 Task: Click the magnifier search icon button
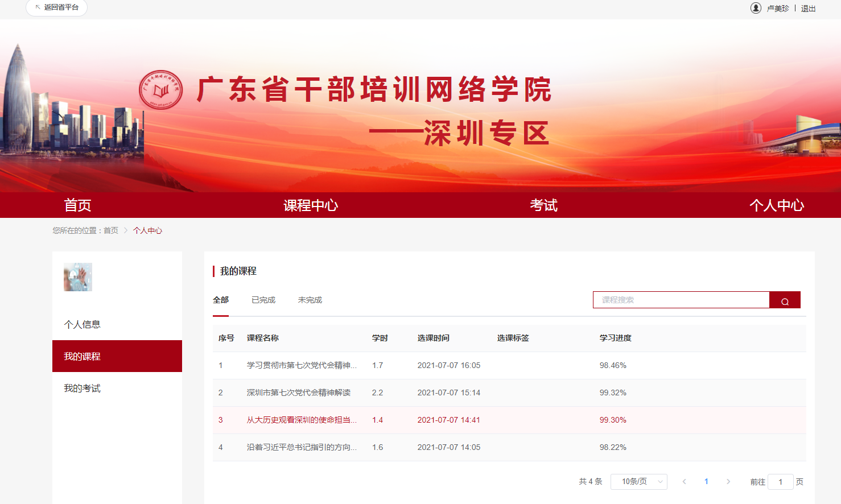point(785,300)
